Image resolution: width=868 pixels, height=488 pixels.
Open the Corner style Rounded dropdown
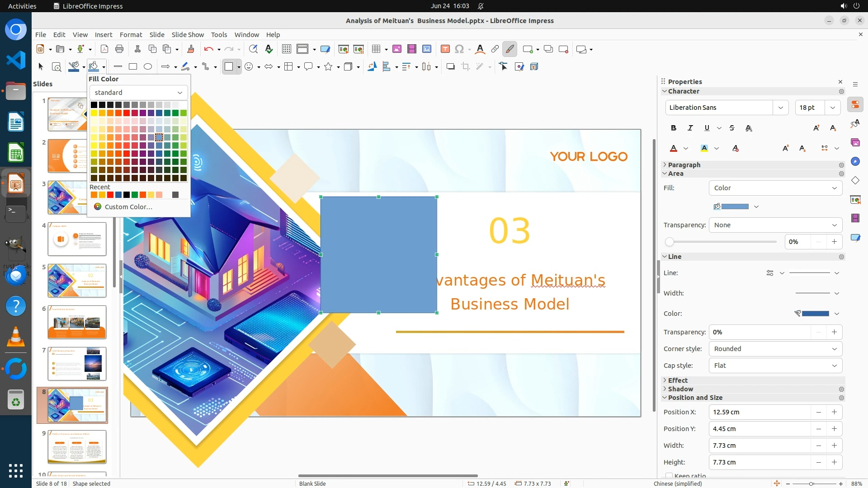[x=775, y=349]
